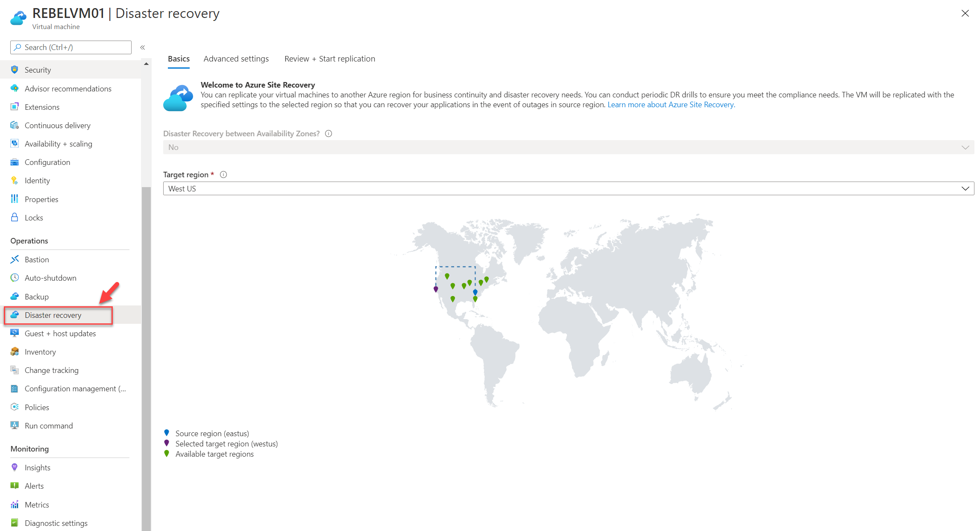The height and width of the screenshot is (531, 980).
Task: Open the Target region West US dropdown
Action: [569, 188]
